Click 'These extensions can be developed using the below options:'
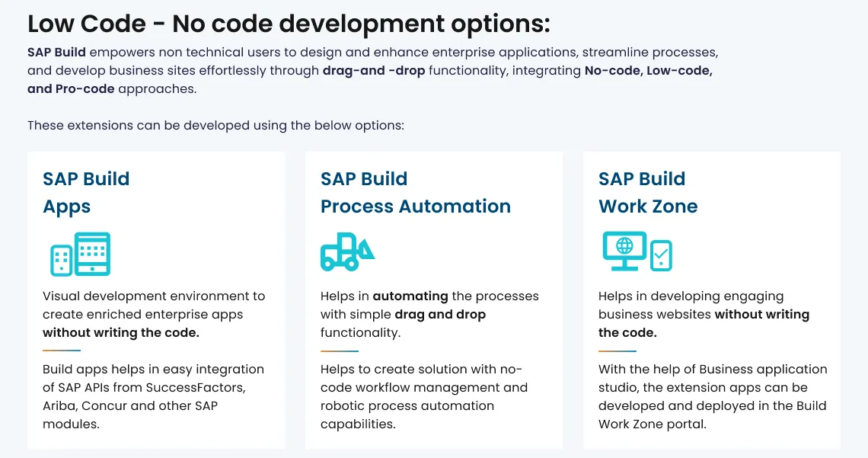 (x=216, y=125)
